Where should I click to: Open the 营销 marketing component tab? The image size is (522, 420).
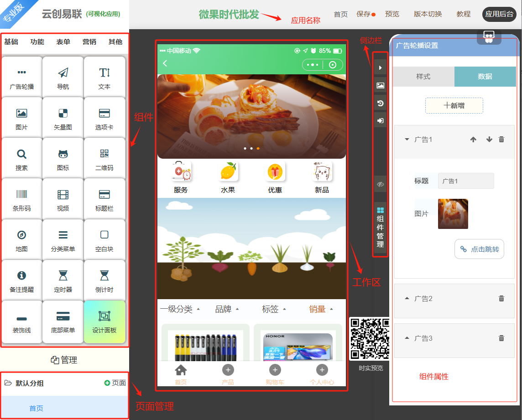click(x=89, y=42)
